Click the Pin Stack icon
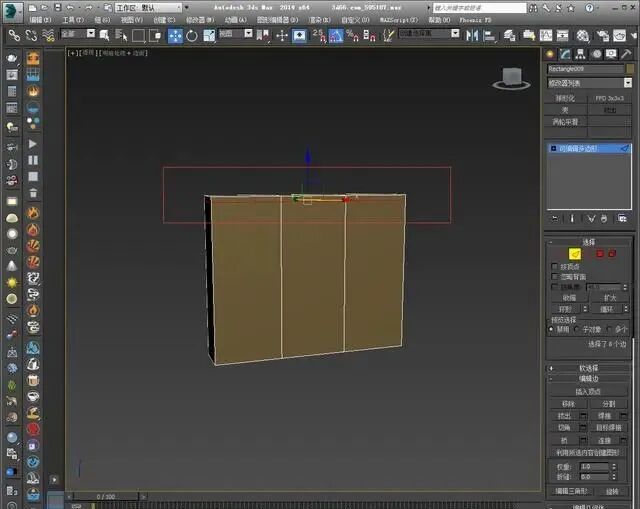 click(554, 219)
